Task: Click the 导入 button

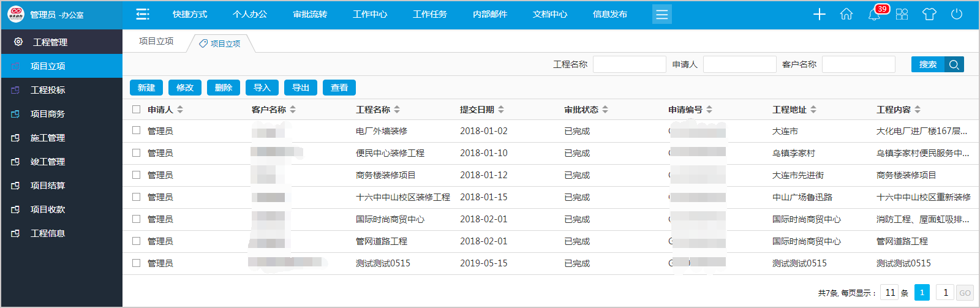Action: click(262, 88)
